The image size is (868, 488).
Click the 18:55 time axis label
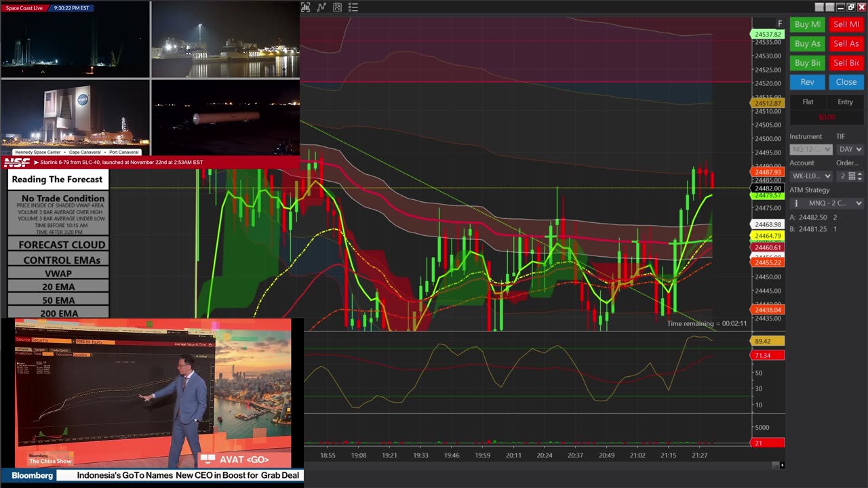click(x=328, y=455)
